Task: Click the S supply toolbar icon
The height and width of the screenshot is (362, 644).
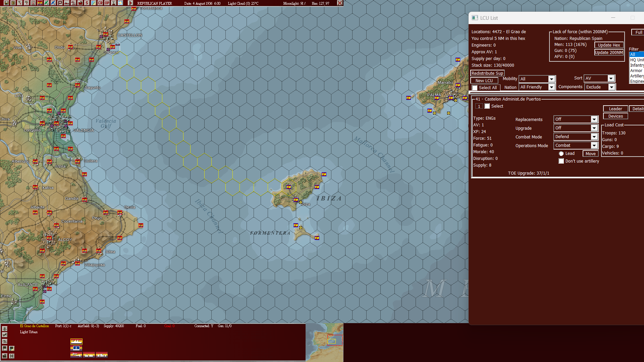Action: (x=87, y=3)
